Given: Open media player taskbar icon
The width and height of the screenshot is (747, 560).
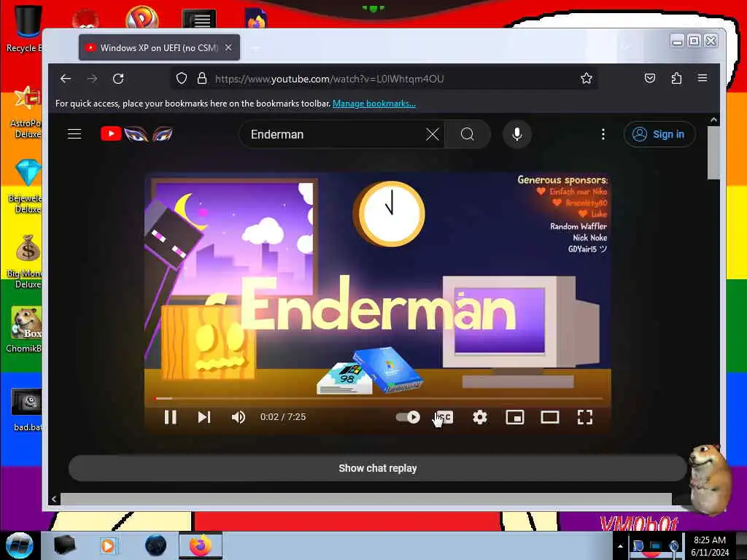Looking at the screenshot, I should (x=109, y=545).
